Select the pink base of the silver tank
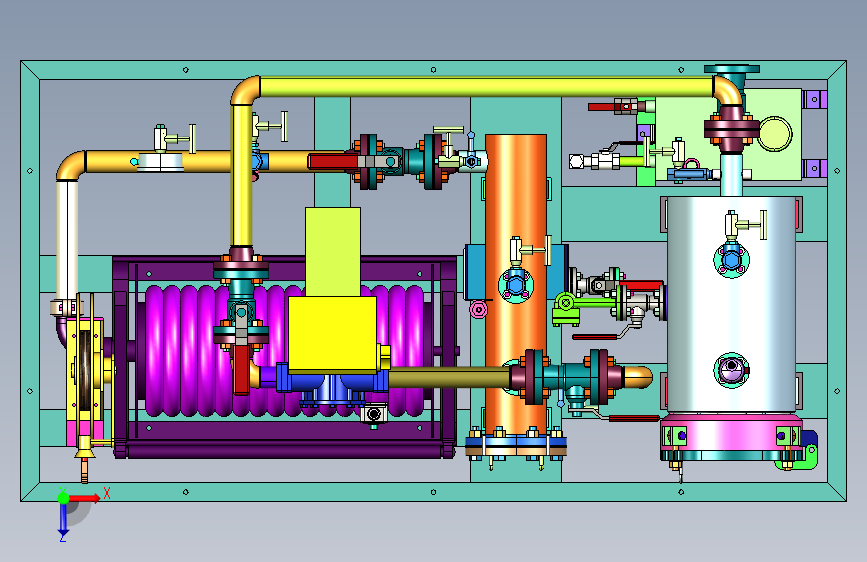This screenshot has width=867, height=562. point(731,433)
